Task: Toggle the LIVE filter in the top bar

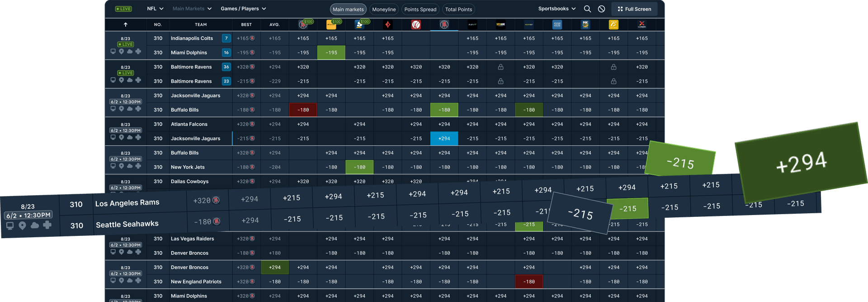Action: point(123,9)
